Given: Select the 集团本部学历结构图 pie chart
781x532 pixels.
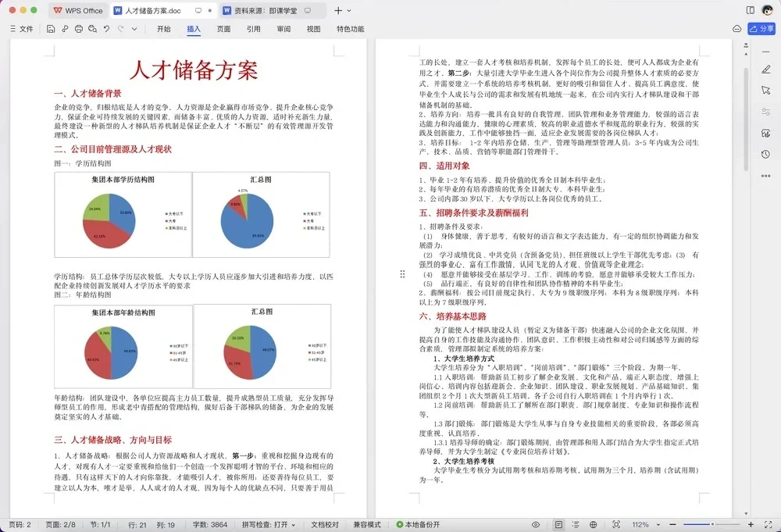Looking at the screenshot, I should [123, 215].
